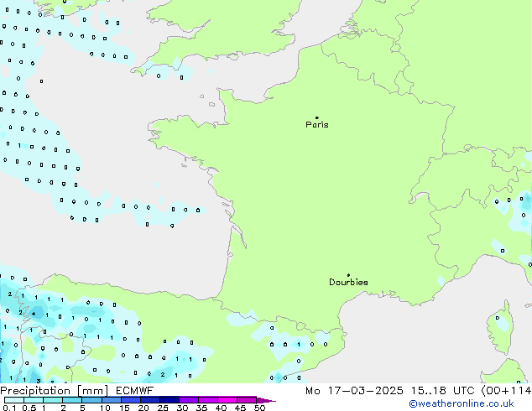The image size is (532, 411).
Task: Click the Paris location dot marker
Action: pos(317,117)
